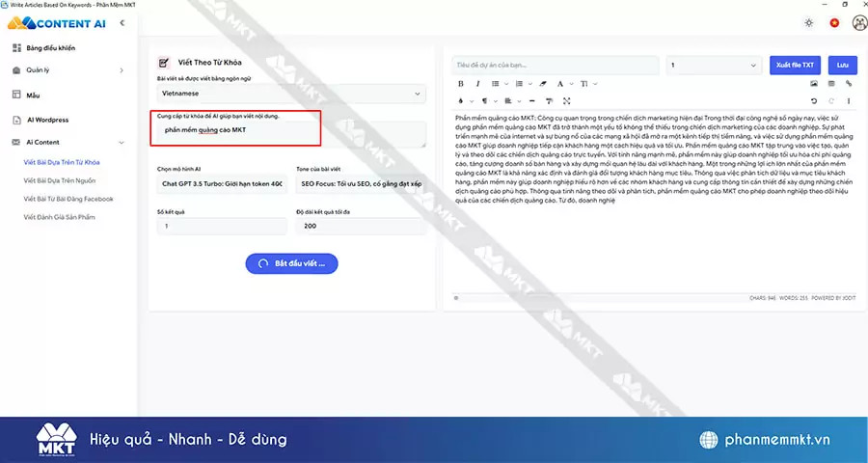The height and width of the screenshot is (463, 868).
Task: Open Viết Bài Dựa Trên Nguồn
Action: point(62,180)
